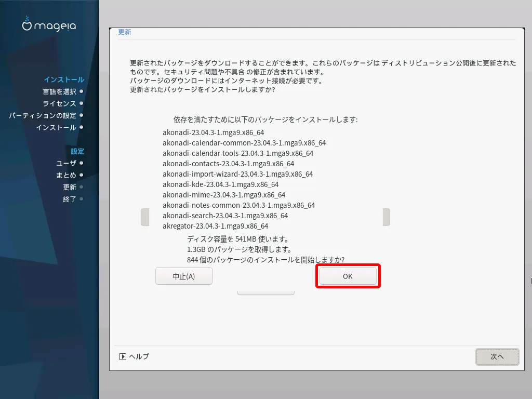This screenshot has width=532, height=399.
Task: Click the blue インストール section heading
Action: (x=64, y=79)
